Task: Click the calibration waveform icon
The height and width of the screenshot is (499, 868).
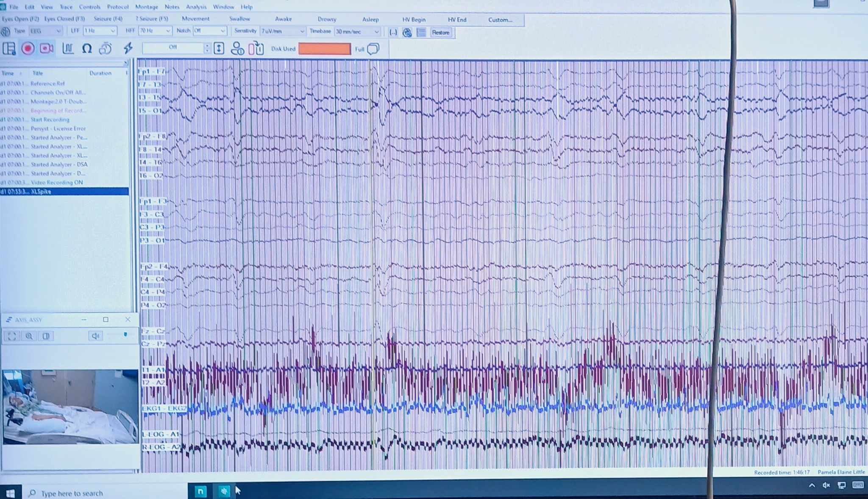Action: (x=68, y=49)
